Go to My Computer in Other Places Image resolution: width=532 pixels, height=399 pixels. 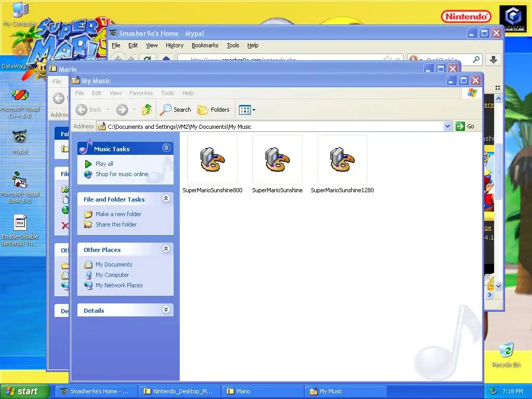112,275
